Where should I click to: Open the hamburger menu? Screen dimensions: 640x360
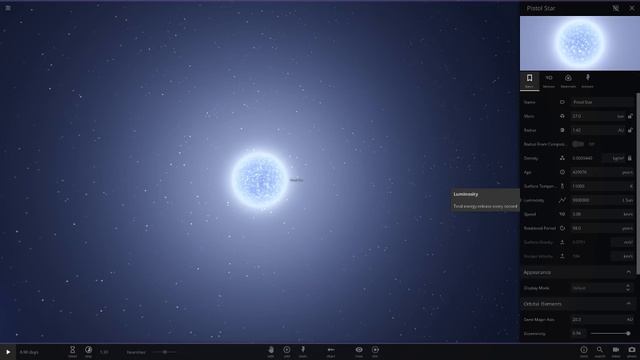point(8,8)
